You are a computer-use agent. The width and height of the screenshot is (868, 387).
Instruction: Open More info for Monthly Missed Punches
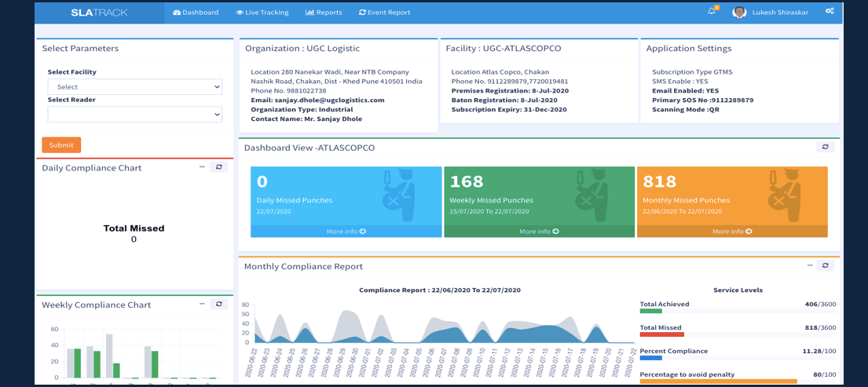732,231
